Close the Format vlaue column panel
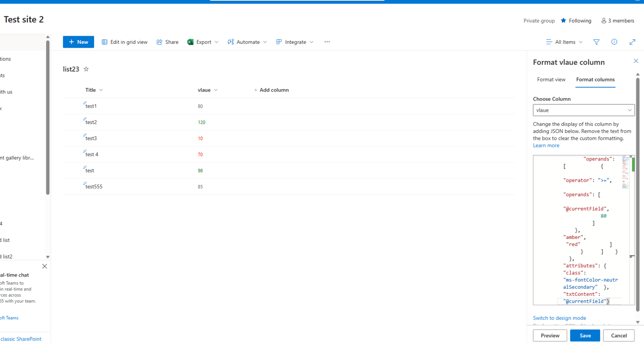Viewport: 644px width, 343px height. [x=635, y=61]
